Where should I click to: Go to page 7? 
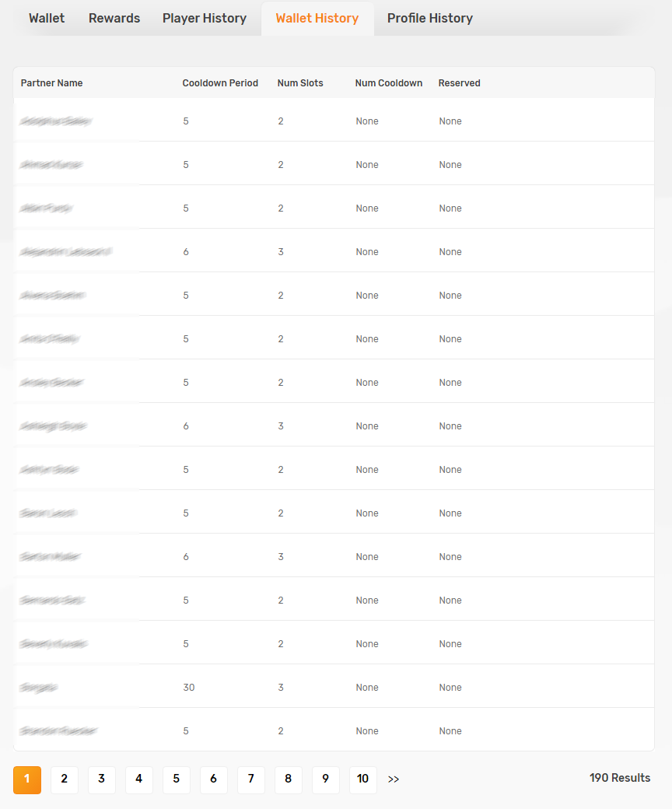click(x=251, y=779)
